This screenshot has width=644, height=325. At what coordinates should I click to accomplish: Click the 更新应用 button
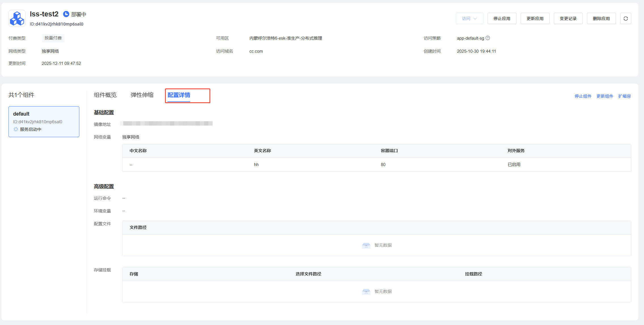tap(535, 18)
